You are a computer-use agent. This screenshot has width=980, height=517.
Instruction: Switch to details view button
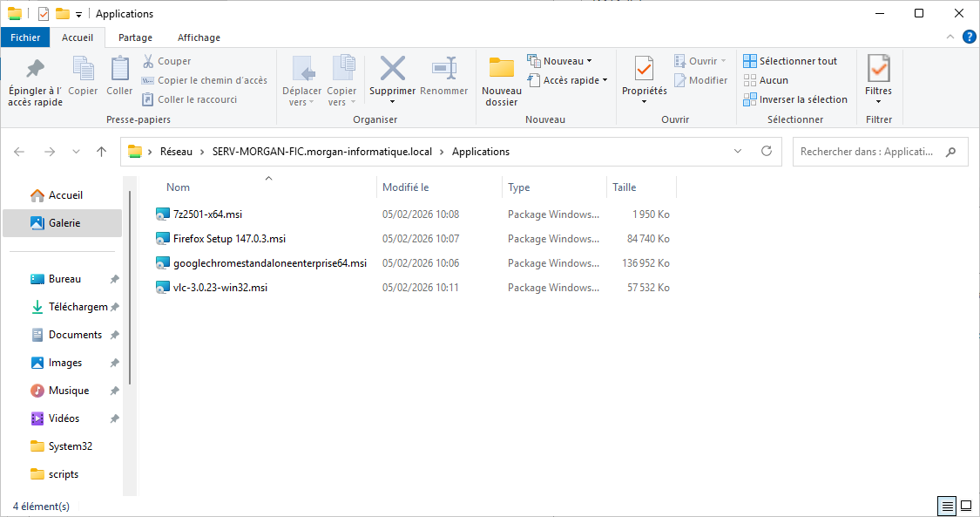947,506
